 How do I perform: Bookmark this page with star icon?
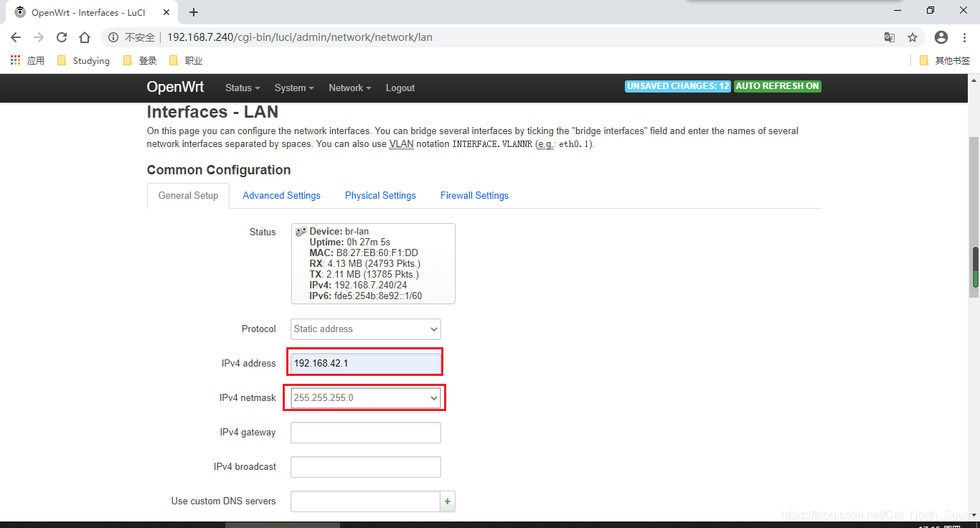913,37
